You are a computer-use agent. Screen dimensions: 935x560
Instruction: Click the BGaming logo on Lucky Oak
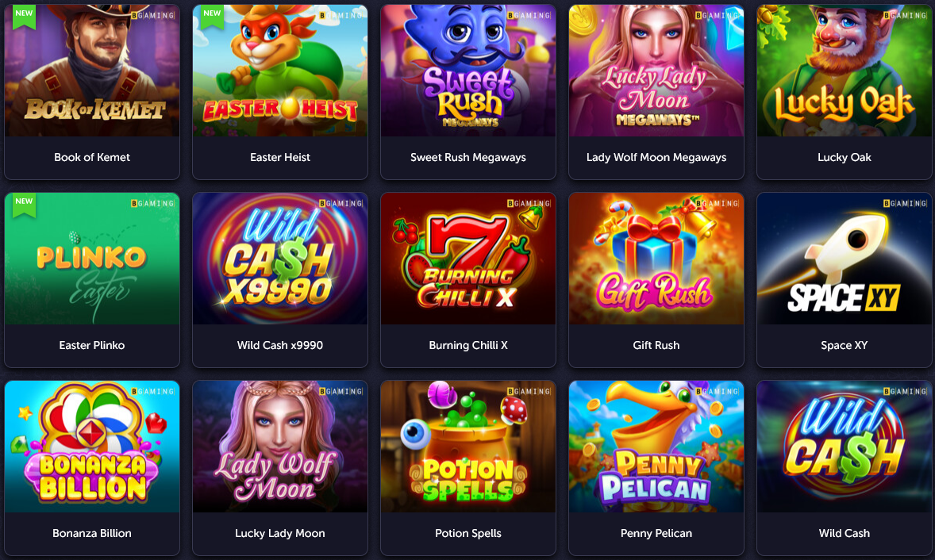[905, 15]
